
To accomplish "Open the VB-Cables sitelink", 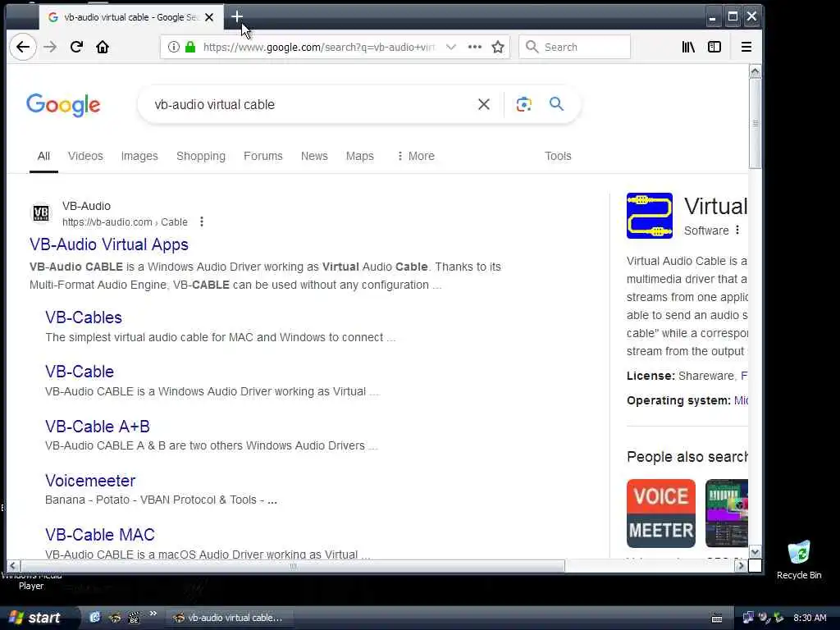I will click(x=84, y=317).
